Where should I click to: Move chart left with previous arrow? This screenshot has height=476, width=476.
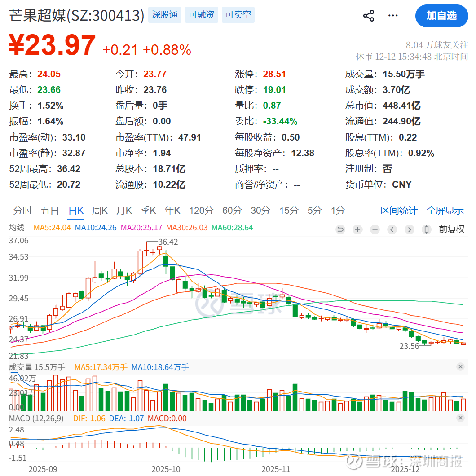[392, 229]
